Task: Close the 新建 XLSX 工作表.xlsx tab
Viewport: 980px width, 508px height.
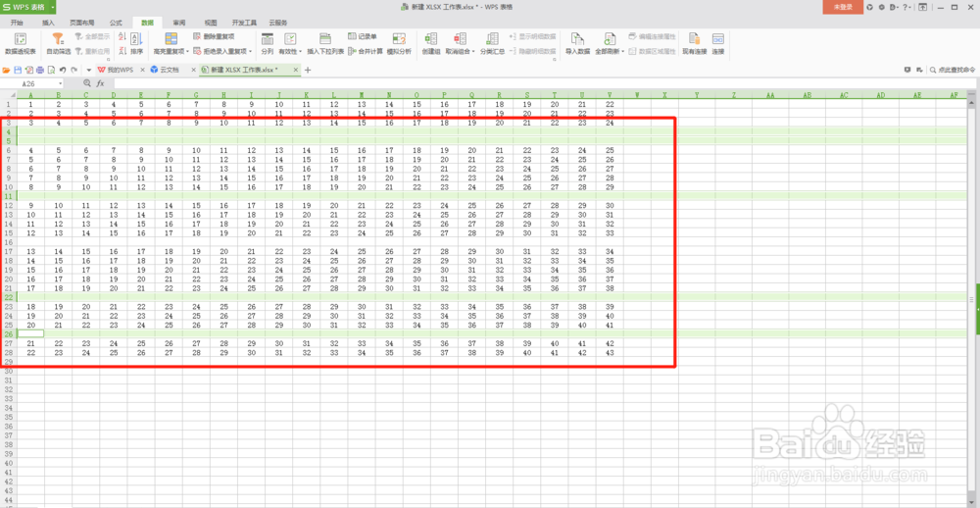Action: pyautogui.click(x=295, y=70)
